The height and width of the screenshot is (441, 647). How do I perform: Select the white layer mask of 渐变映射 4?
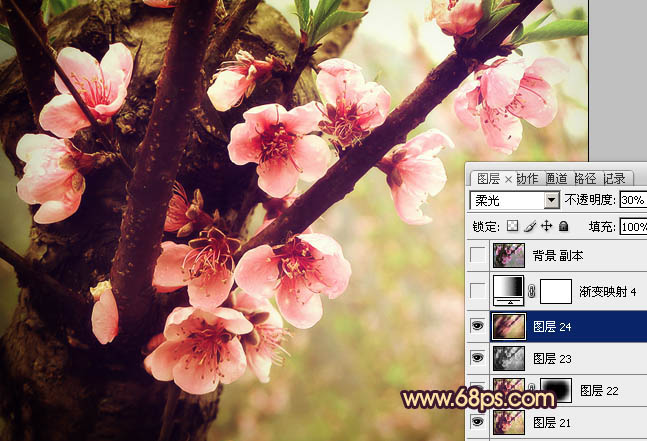[x=556, y=291]
